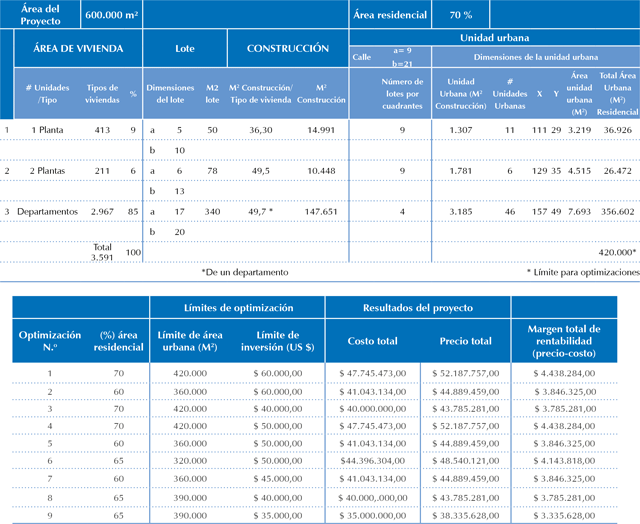Click the 'Total 3.591' units cell
Image resolution: width=640 pixels, height=524 pixels.
(x=102, y=252)
